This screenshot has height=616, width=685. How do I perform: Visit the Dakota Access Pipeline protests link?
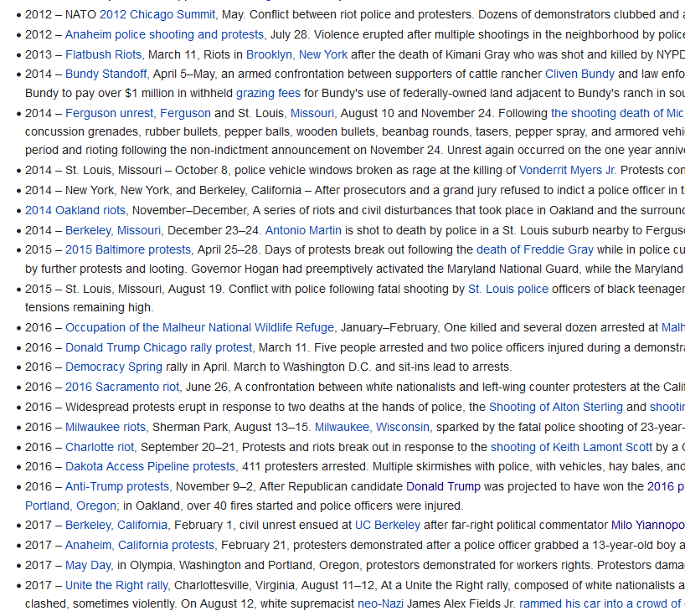[150, 466]
